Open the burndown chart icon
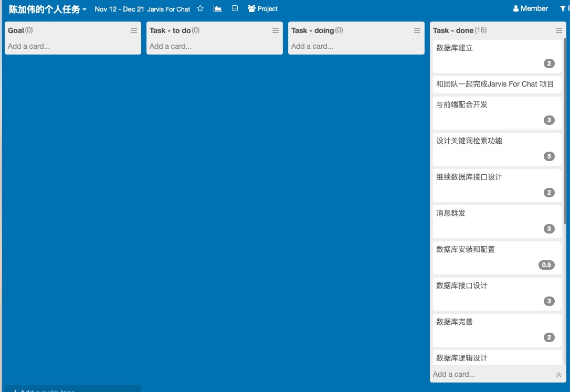 click(x=217, y=8)
